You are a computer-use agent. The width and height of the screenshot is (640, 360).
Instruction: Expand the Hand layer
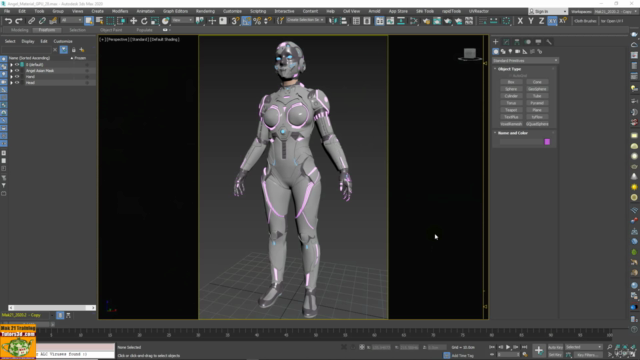tap(11, 77)
